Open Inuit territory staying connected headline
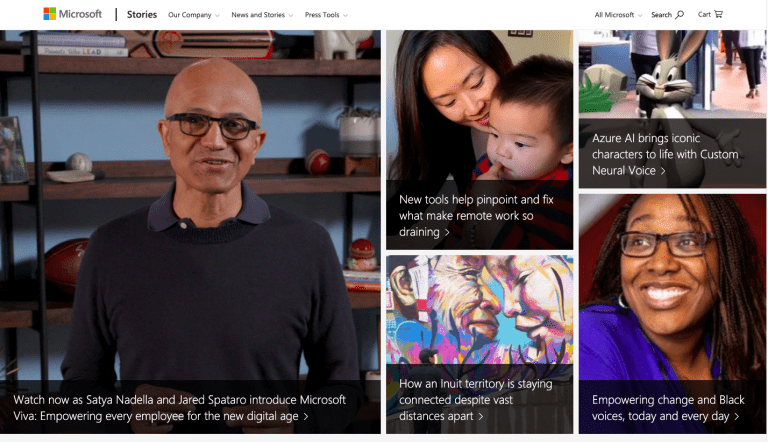The height and width of the screenshot is (442, 768). 475,400
